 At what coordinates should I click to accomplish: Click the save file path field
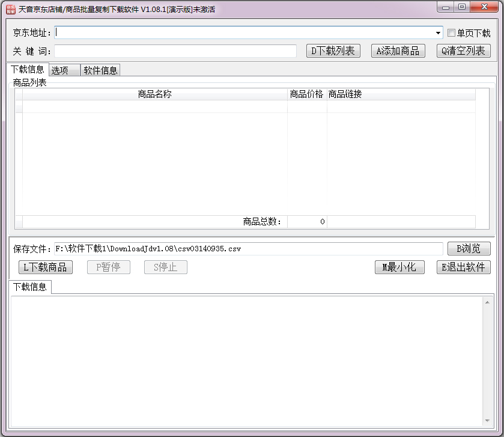click(x=240, y=248)
